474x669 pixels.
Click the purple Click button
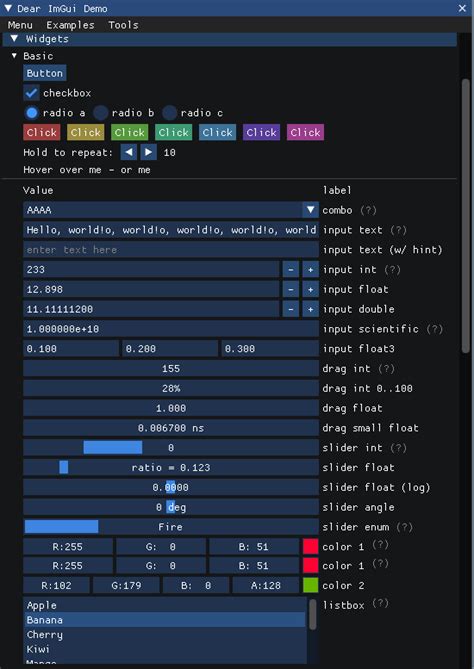262,132
